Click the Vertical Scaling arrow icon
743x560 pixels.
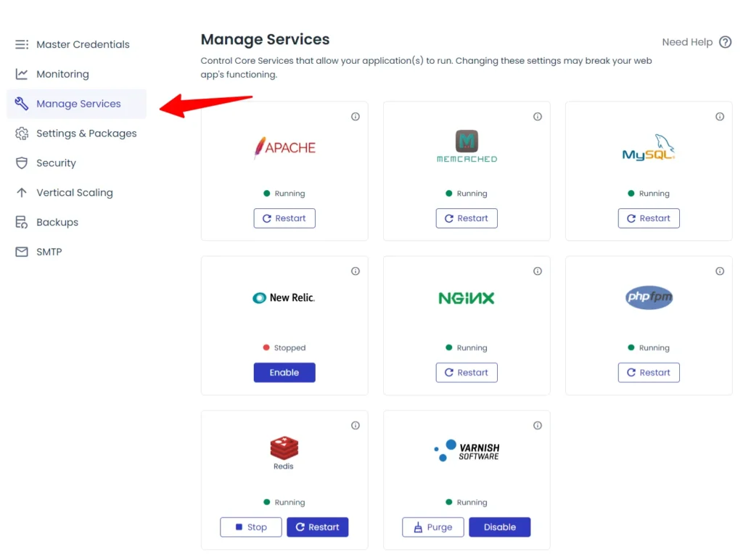[21, 192]
